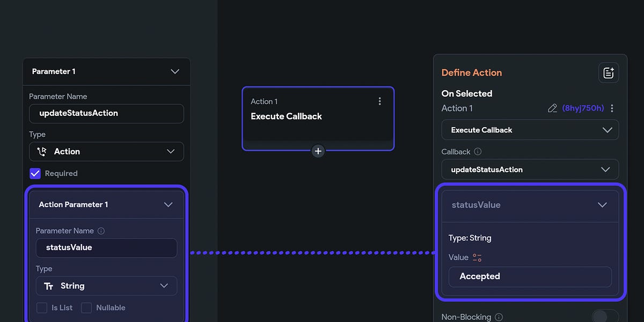Toggle the Non-Blocking switch
Screen dimensions: 644x322
click(605, 317)
